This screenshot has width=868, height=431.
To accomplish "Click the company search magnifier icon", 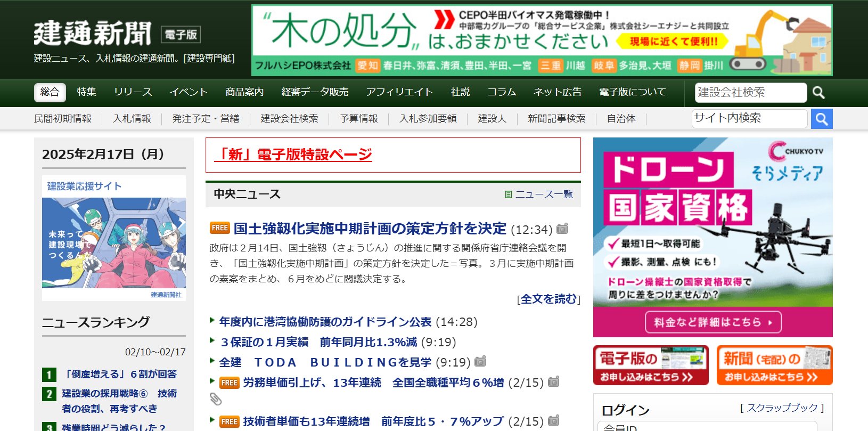I will tap(818, 93).
